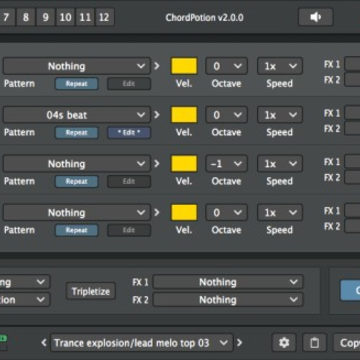
Task: Go to previous preset with left arrow
Action: pyautogui.click(x=44, y=342)
